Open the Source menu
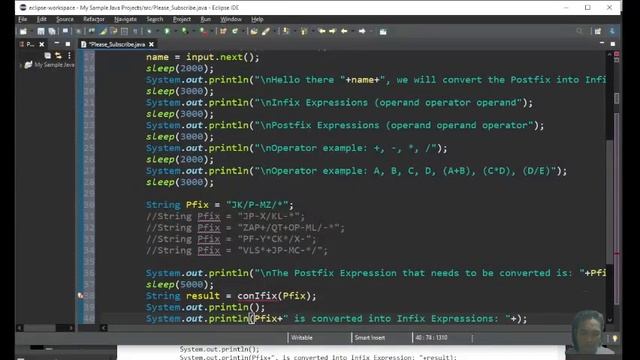Viewport: 640px width, 360px height. (x=65, y=19)
